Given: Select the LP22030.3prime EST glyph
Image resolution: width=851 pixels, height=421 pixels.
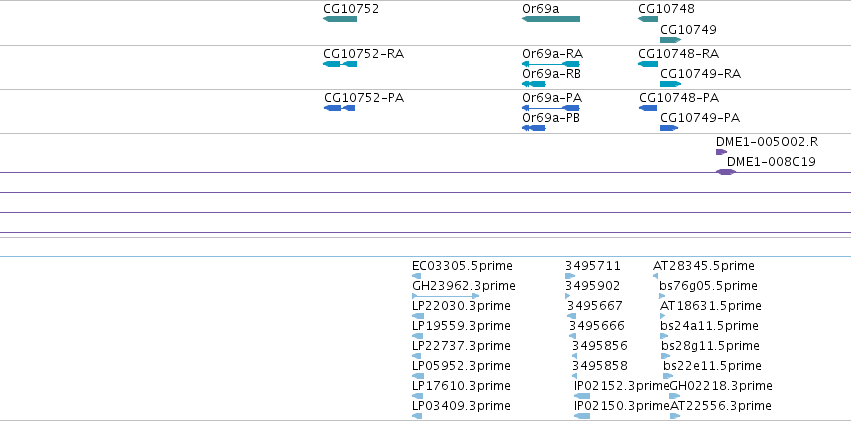Looking at the screenshot, I should coord(418,316).
